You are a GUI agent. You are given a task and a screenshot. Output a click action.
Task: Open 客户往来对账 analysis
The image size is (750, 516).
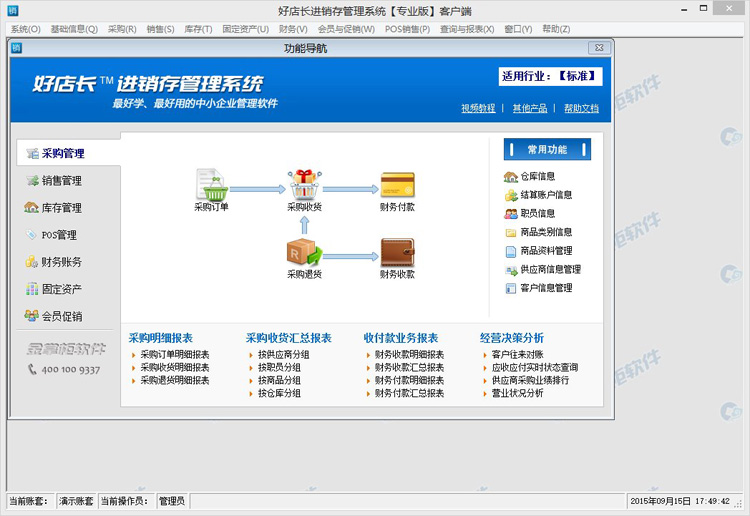pyautogui.click(x=518, y=354)
